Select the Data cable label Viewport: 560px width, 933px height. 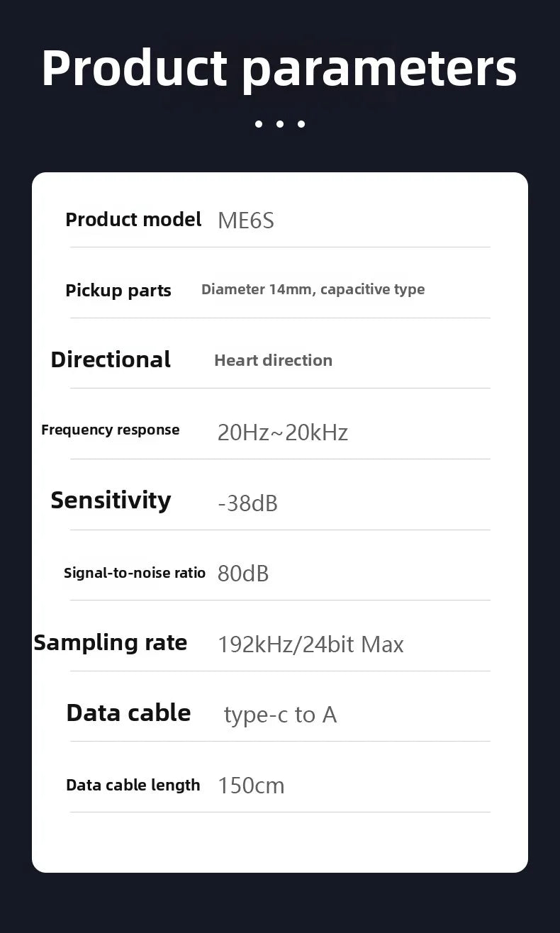click(128, 713)
